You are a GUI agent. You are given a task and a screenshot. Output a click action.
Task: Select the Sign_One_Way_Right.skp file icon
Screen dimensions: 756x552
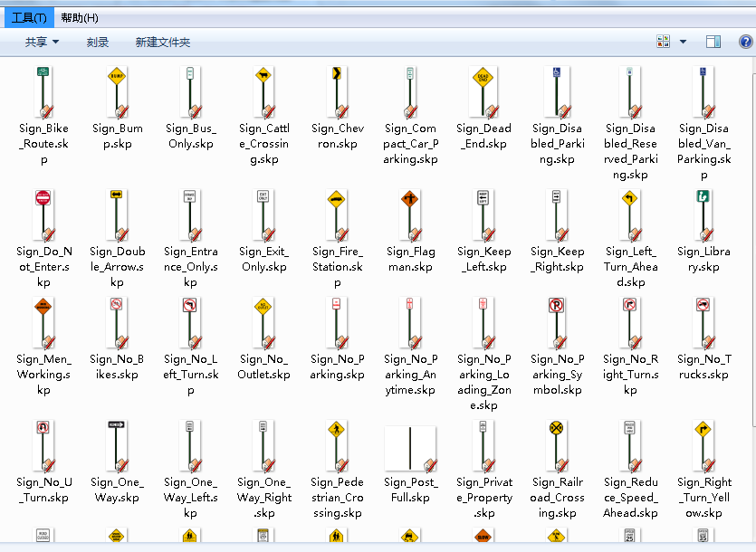(263, 446)
